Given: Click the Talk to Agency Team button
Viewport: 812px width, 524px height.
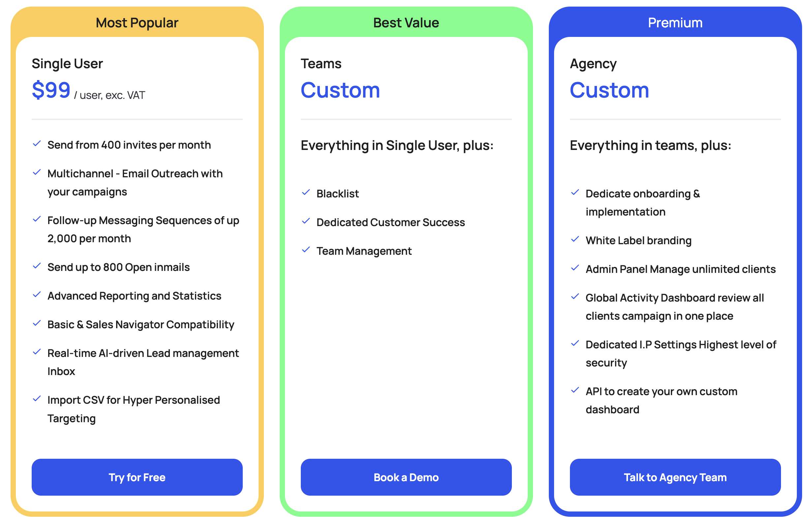Looking at the screenshot, I should tap(675, 477).
